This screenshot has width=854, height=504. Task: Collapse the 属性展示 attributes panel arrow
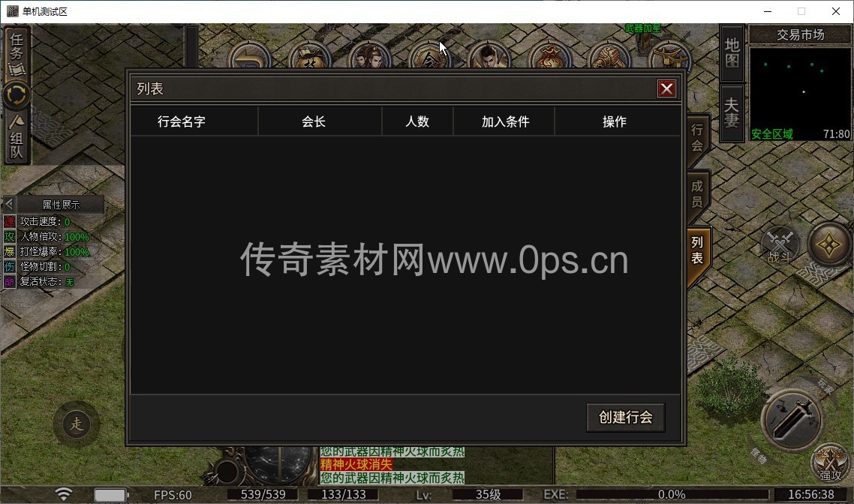(9, 204)
